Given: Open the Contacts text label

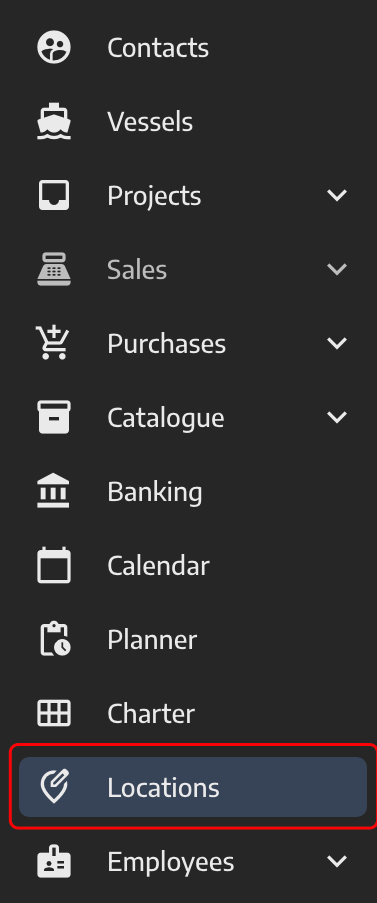Looking at the screenshot, I should click(158, 48).
